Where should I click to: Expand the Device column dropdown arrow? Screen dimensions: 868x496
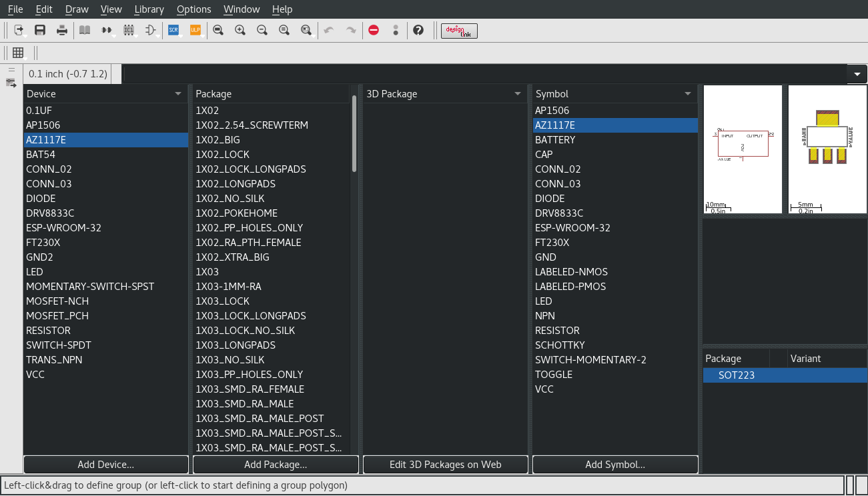pos(178,94)
